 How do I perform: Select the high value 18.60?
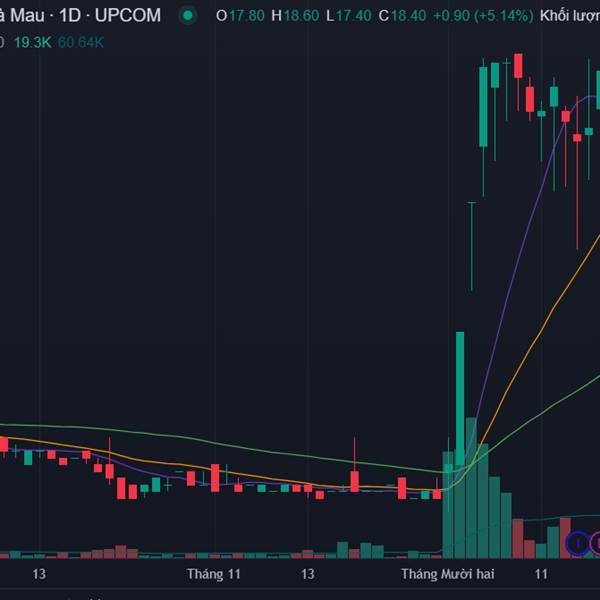[301, 16]
